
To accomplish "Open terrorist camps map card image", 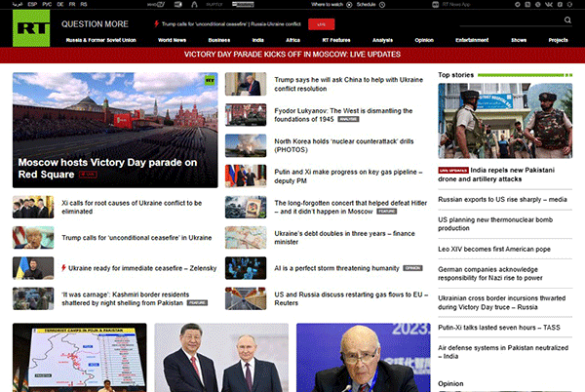I will [80, 357].
